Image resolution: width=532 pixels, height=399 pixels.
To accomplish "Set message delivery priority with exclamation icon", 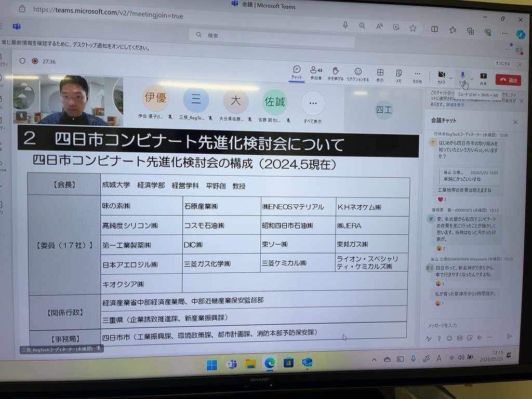I will click(x=440, y=338).
